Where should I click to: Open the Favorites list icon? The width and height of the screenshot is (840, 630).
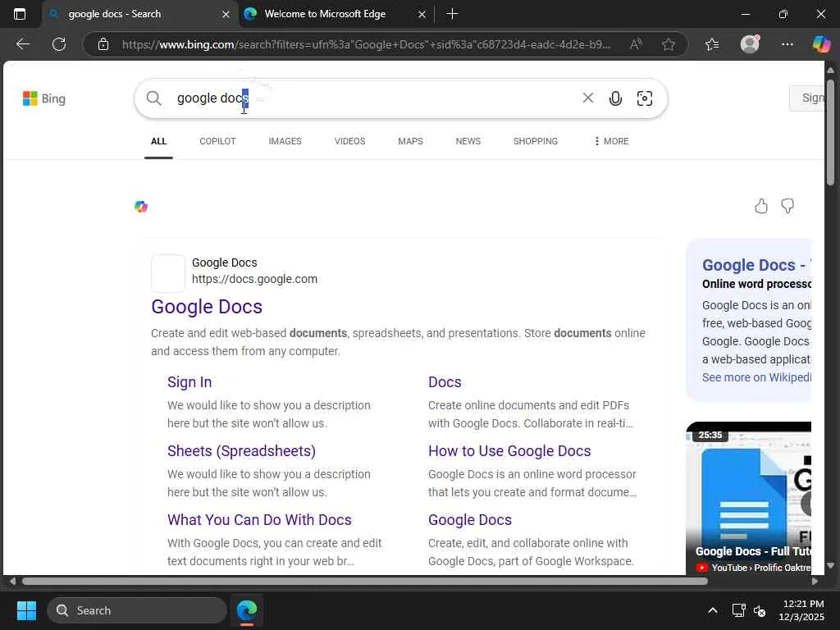point(712,44)
